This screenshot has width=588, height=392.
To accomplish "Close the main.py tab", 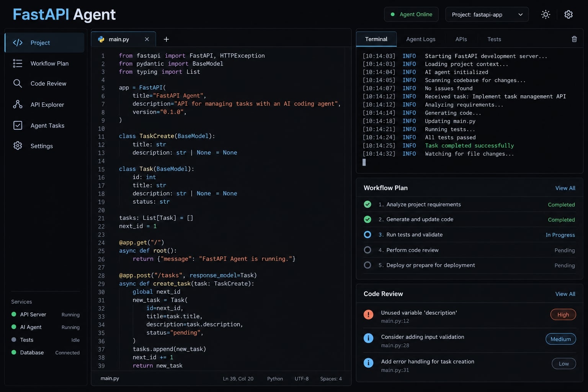I will [x=147, y=39].
